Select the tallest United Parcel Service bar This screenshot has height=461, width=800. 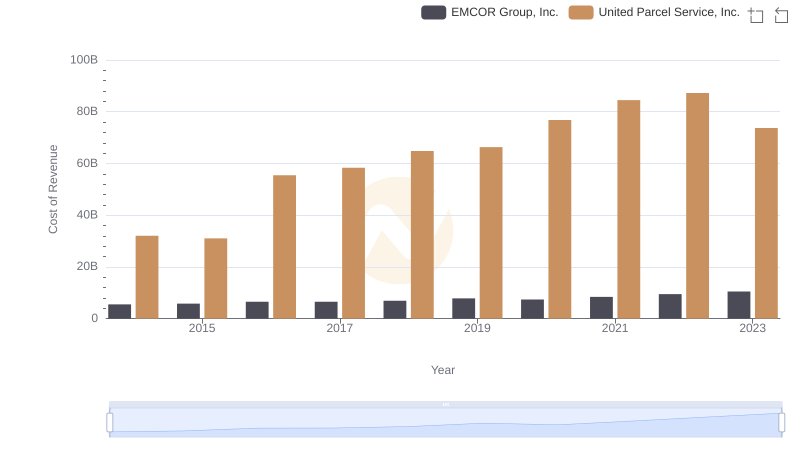coord(697,205)
